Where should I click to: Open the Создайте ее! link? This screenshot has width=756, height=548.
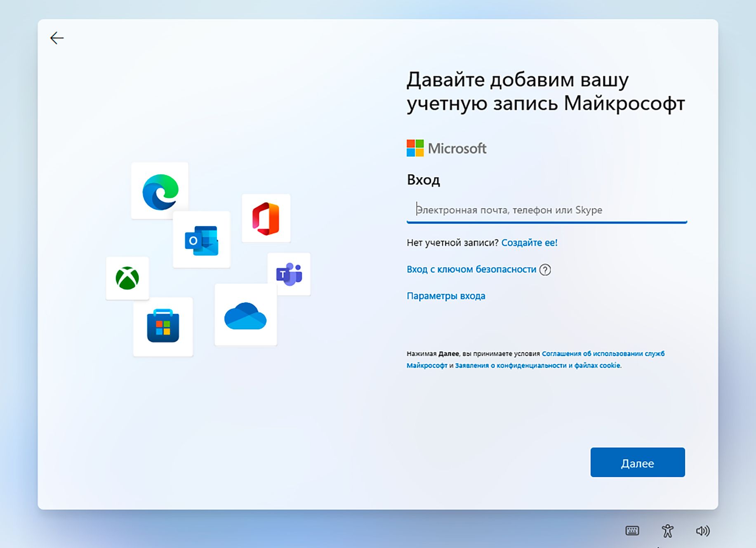pos(529,243)
